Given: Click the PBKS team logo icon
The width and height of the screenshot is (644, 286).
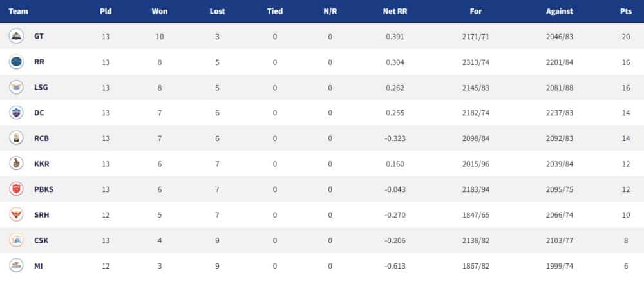Looking at the screenshot, I should coord(17,189).
